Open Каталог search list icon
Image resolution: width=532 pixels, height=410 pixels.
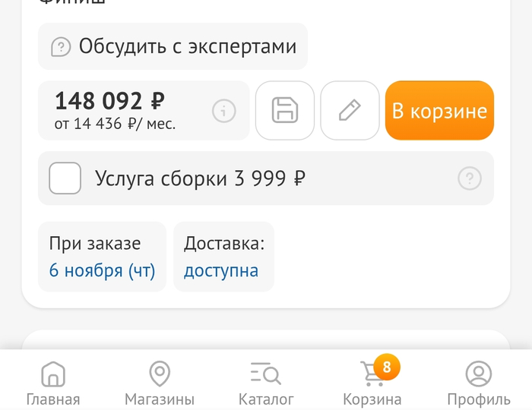pos(266,374)
